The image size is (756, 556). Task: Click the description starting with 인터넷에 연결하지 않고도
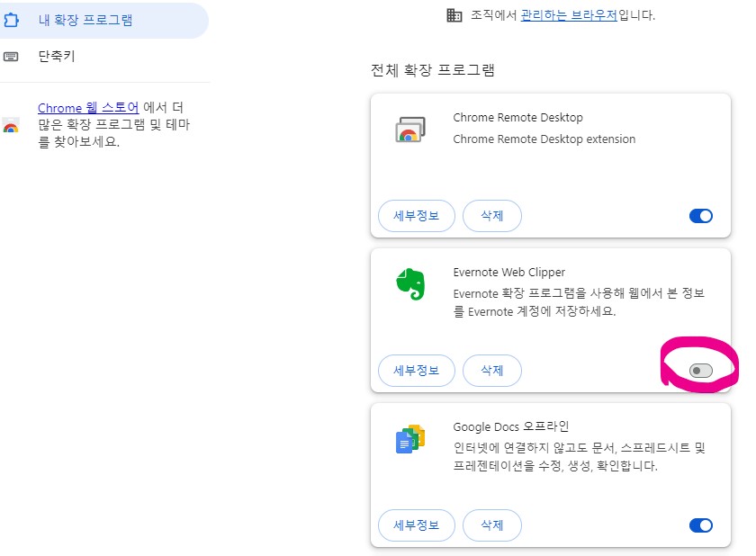[x=579, y=457]
